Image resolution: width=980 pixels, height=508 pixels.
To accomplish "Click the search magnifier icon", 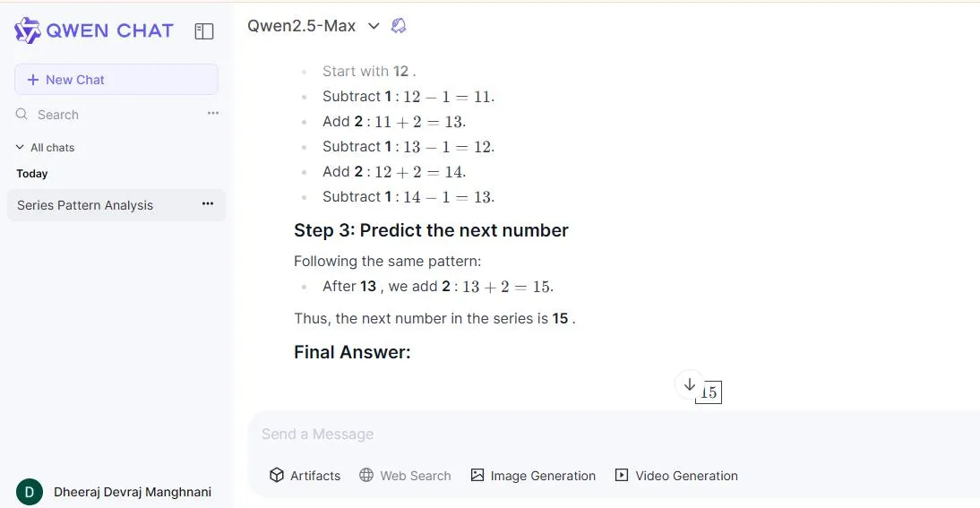I will click(x=21, y=115).
